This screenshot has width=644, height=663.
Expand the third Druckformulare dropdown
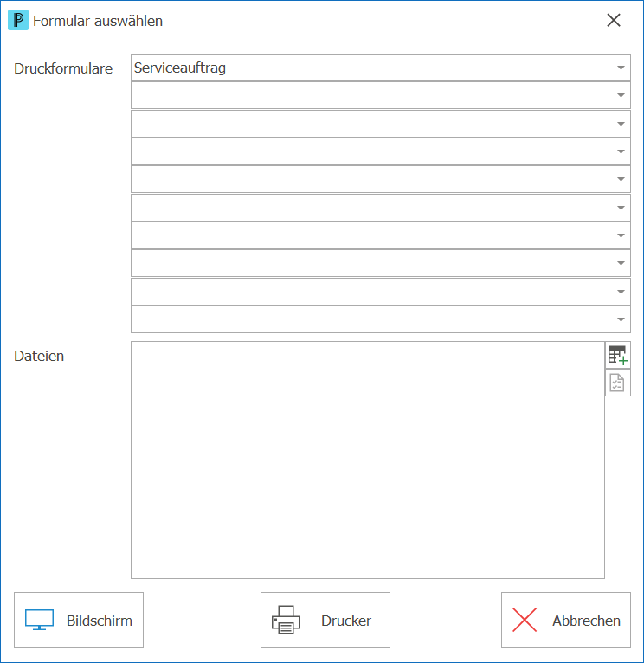point(621,124)
